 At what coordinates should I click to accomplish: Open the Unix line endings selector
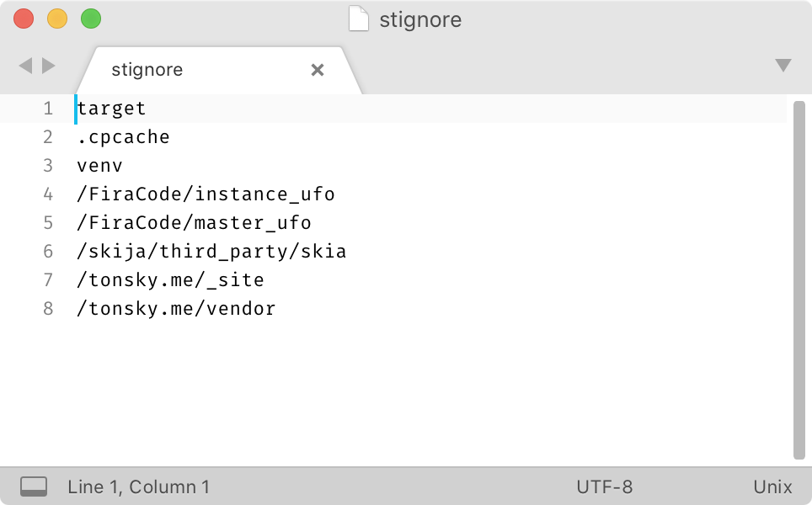click(772, 486)
